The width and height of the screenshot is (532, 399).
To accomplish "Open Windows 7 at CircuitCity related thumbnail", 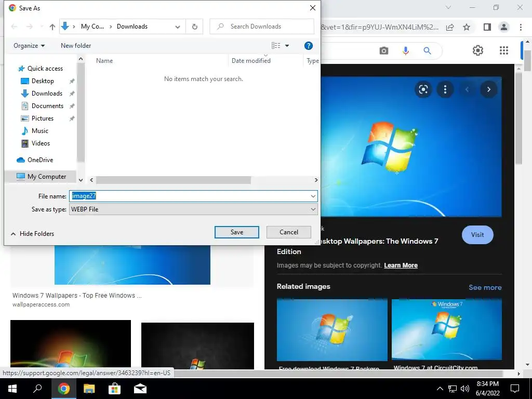I will pos(446,329).
